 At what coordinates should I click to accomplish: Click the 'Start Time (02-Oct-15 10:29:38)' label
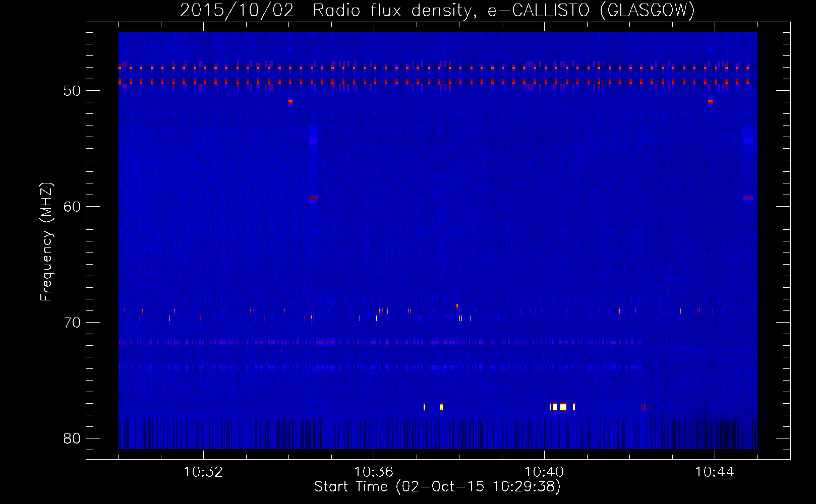437,487
